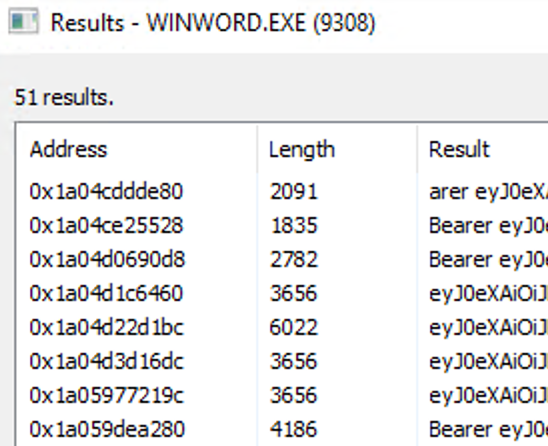This screenshot has height=446, width=548.
Task: Click length 3656 in the 0x1a04d3d16dc row
Action: tap(294, 361)
